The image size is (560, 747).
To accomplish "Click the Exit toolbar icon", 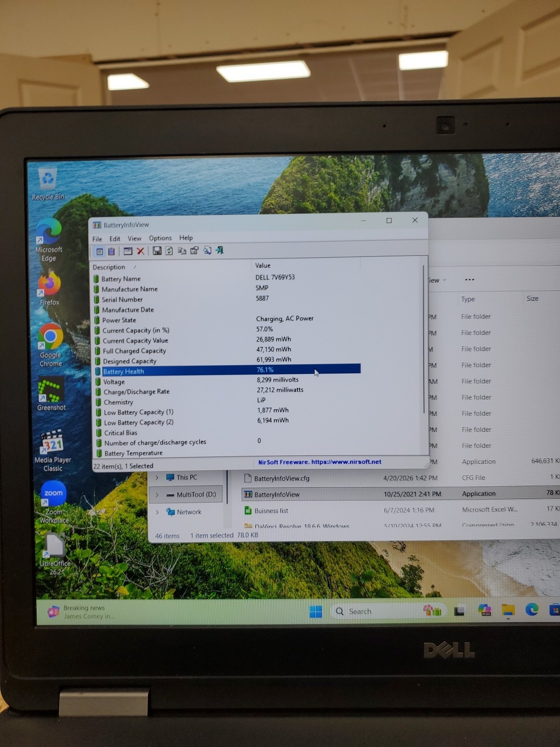I will click(x=220, y=250).
